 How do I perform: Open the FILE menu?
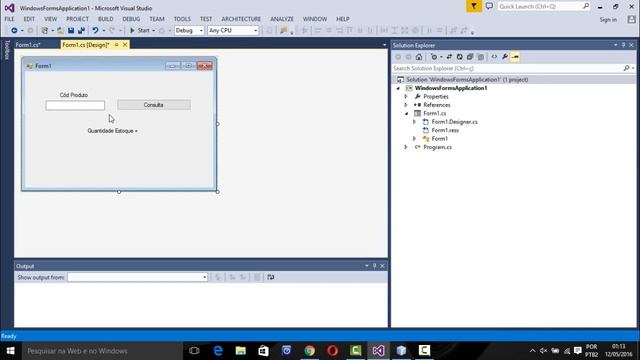9,19
